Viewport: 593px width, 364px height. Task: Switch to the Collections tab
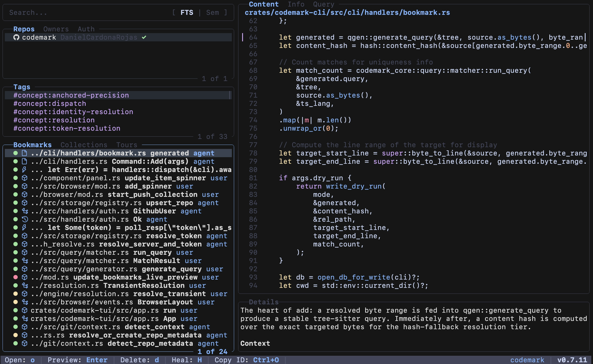84,145
